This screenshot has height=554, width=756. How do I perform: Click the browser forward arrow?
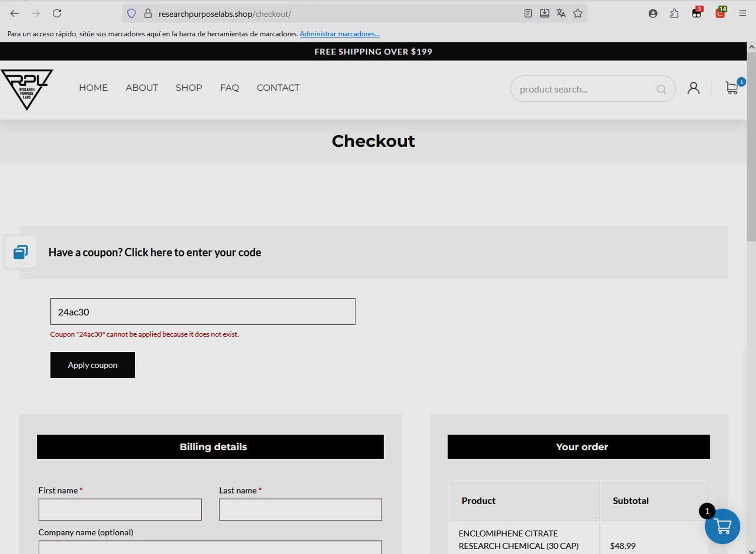pos(36,14)
